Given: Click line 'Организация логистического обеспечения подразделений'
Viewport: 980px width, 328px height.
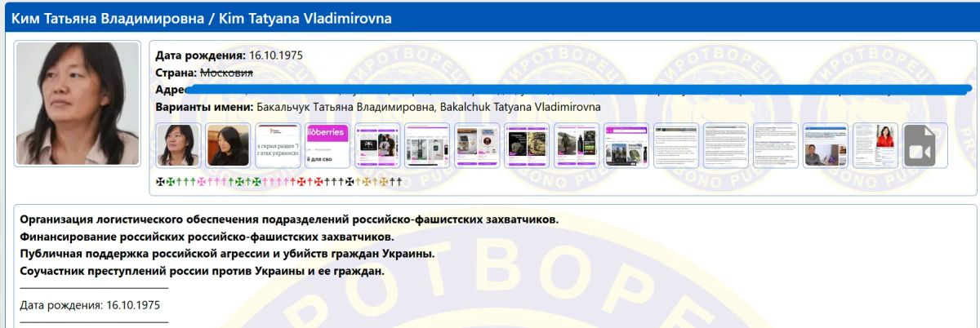Looking at the screenshot, I should pos(290,220).
